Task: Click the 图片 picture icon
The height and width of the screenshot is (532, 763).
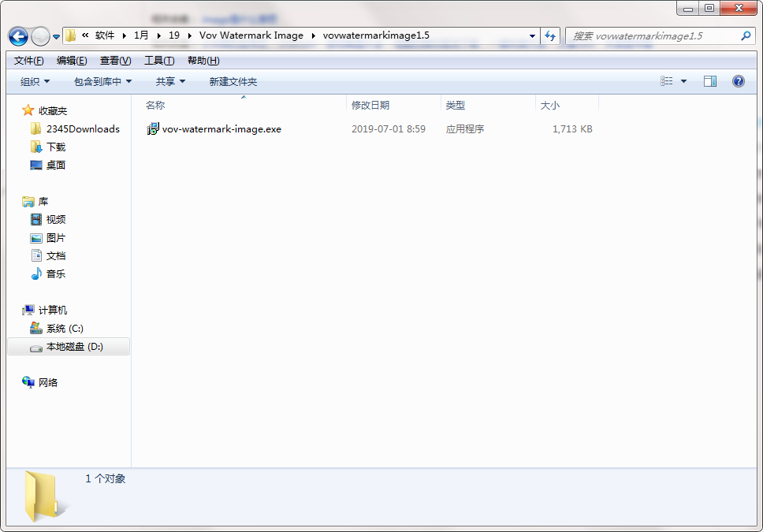Action: (x=36, y=238)
